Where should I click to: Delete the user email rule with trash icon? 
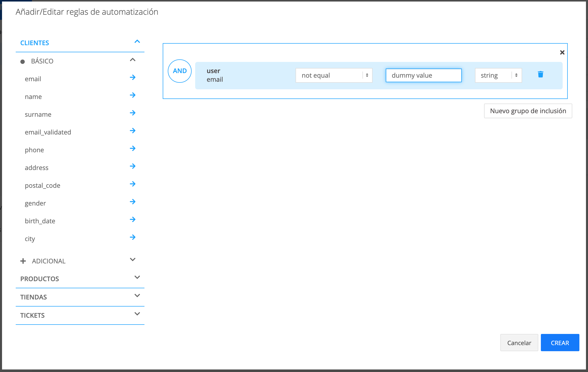pyautogui.click(x=540, y=74)
